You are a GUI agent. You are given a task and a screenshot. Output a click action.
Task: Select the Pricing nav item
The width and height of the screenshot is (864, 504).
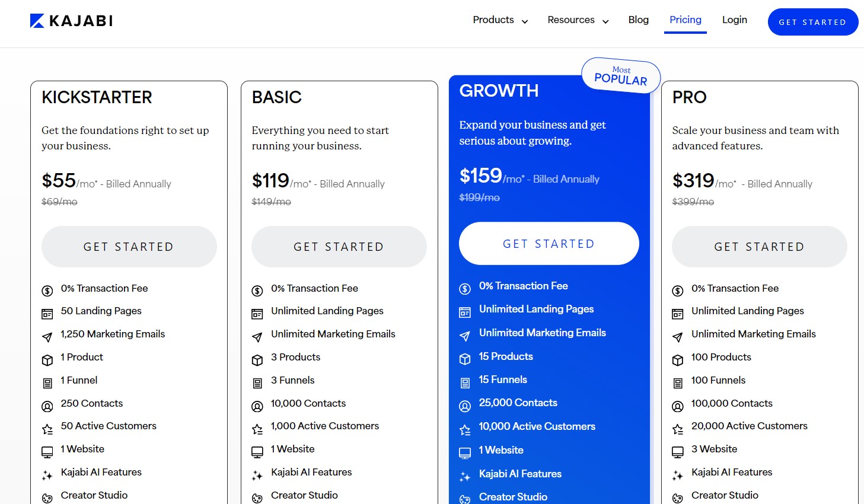tap(686, 20)
